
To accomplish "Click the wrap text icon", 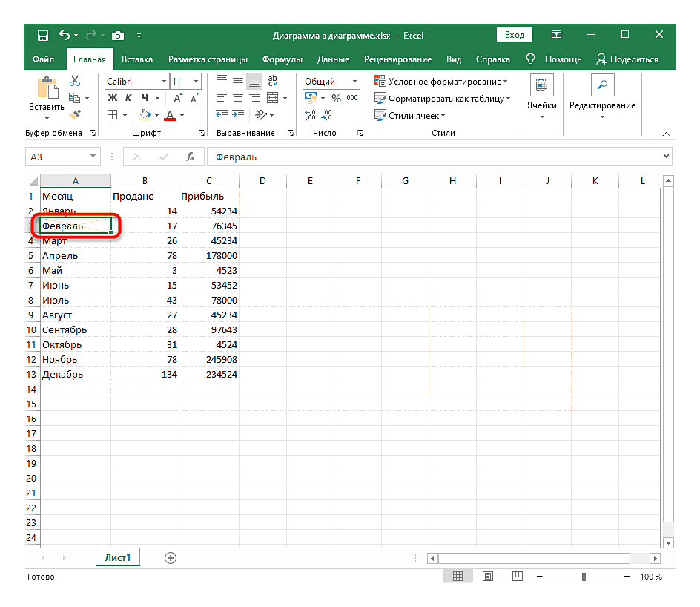I will 272,81.
